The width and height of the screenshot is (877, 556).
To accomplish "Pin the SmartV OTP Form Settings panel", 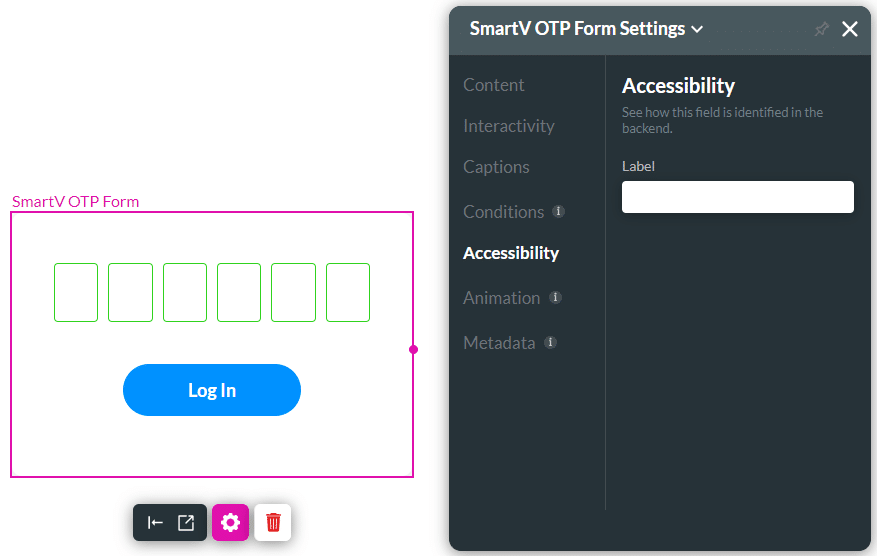I will tap(821, 29).
